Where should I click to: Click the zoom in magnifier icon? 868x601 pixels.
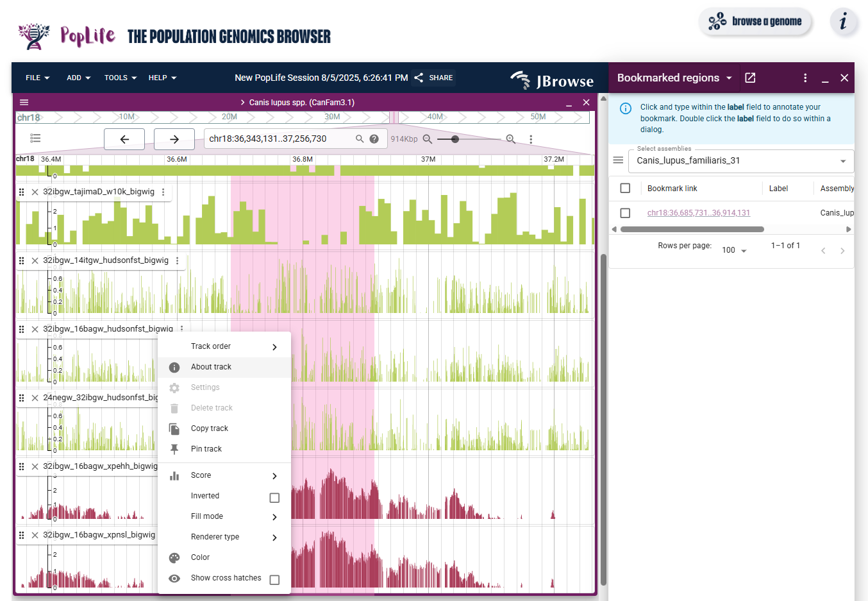coord(510,139)
